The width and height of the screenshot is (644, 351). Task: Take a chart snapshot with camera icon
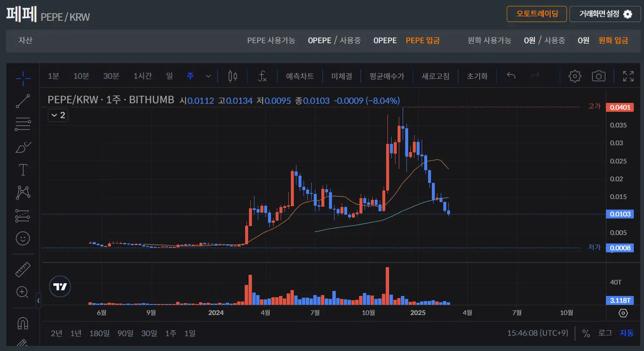click(x=598, y=76)
